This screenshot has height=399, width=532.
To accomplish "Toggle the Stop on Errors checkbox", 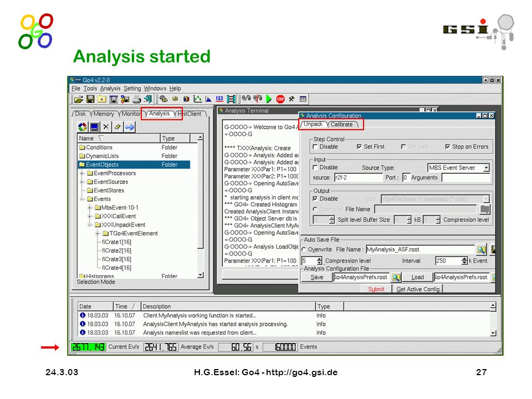I will (x=448, y=146).
